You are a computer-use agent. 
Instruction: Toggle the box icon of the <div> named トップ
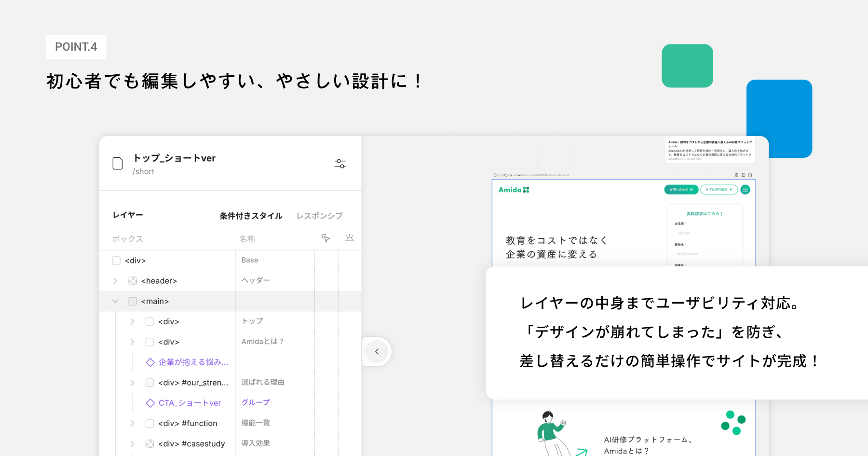149,321
